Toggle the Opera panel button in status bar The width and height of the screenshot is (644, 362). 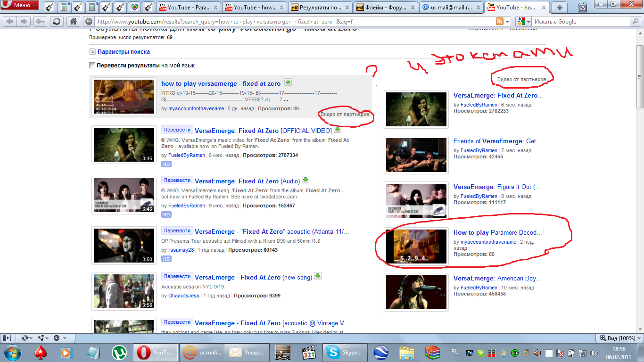(7, 338)
